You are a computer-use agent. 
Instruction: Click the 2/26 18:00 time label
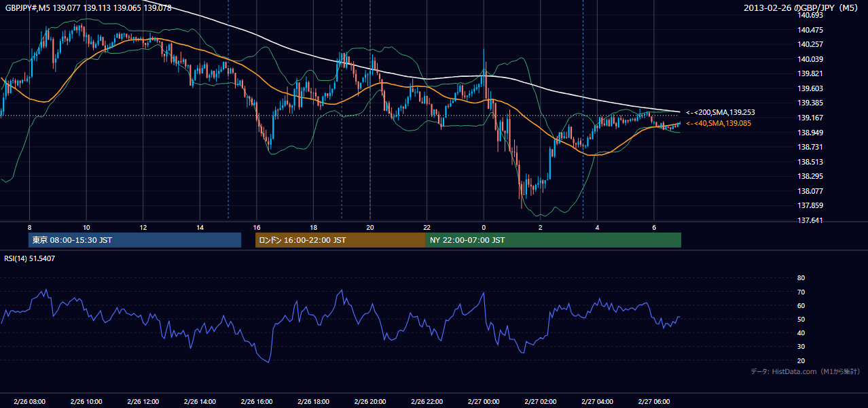(313, 402)
